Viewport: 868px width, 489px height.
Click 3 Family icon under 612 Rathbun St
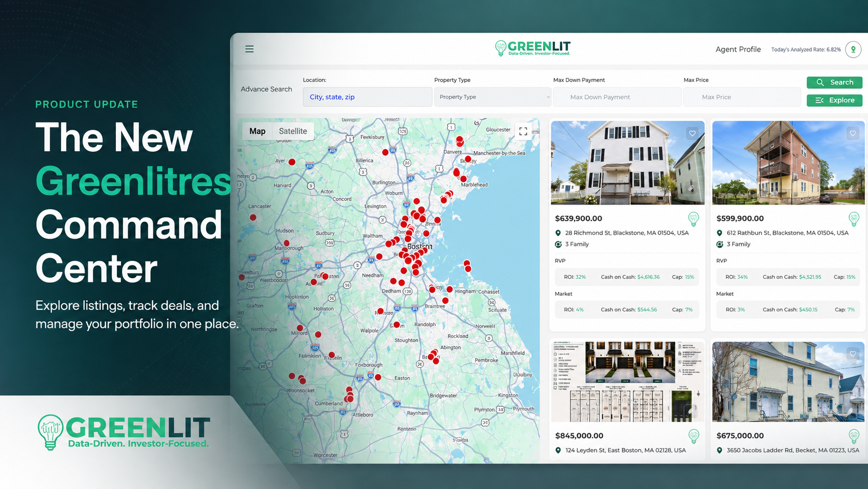tap(720, 244)
